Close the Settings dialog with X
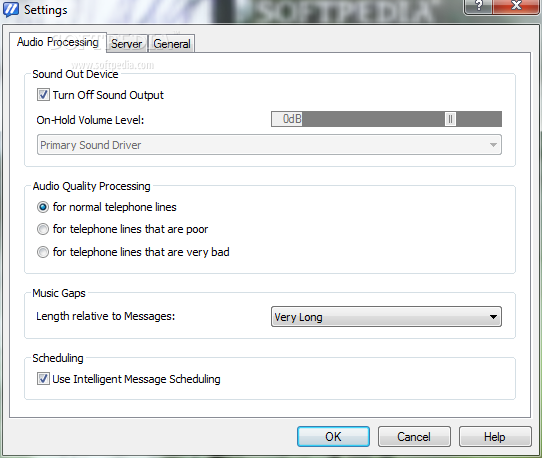This screenshot has width=542, height=458. pyautogui.click(x=516, y=6)
